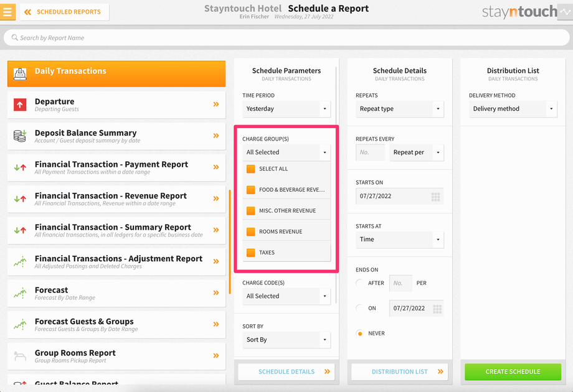Open the Forecast report row

[x=116, y=293]
